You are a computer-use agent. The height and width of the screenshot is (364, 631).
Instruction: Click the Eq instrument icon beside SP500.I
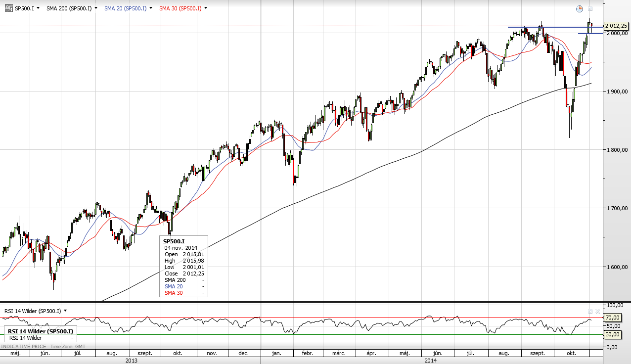[8, 8]
